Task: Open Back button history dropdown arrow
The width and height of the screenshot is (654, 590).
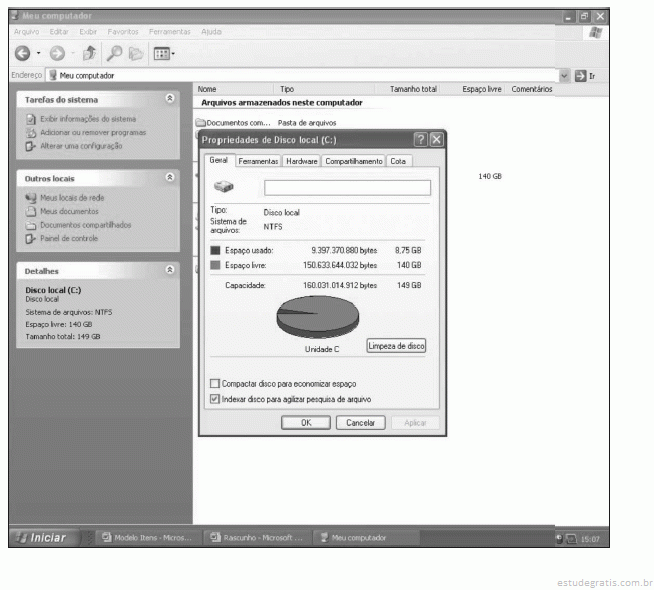Action: (x=38, y=53)
